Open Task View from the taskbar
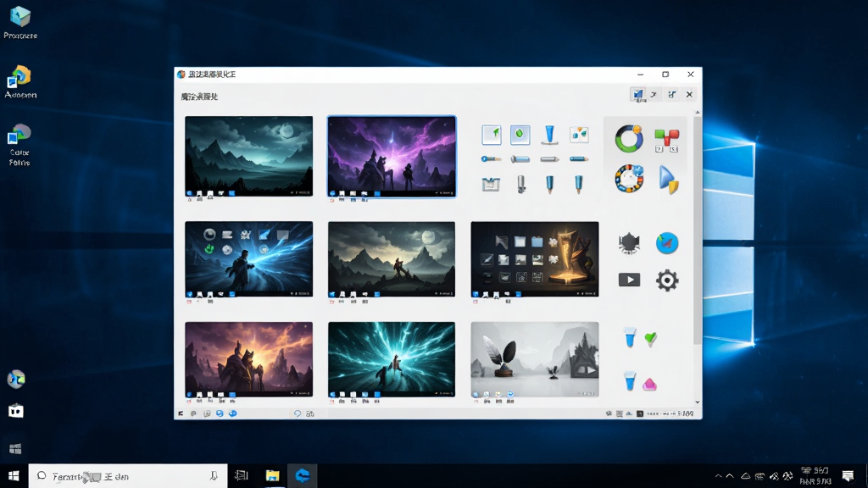The image size is (868, 488). (x=242, y=476)
